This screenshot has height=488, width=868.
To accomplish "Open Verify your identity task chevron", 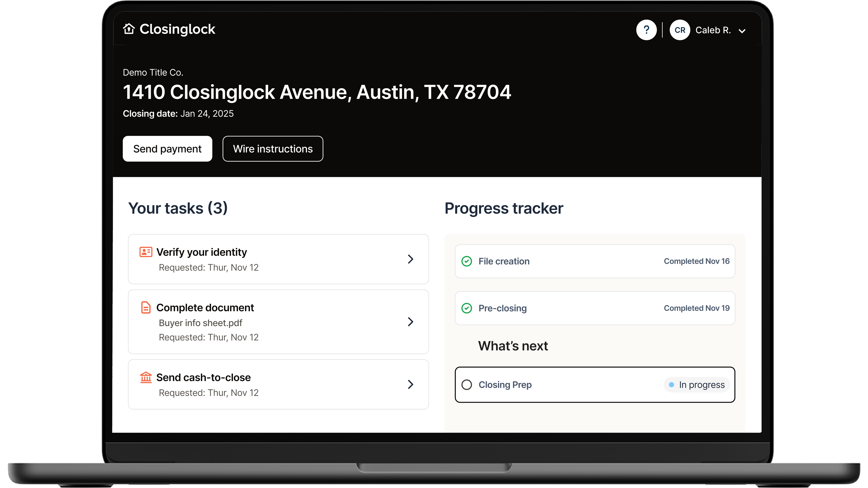I will coord(410,259).
